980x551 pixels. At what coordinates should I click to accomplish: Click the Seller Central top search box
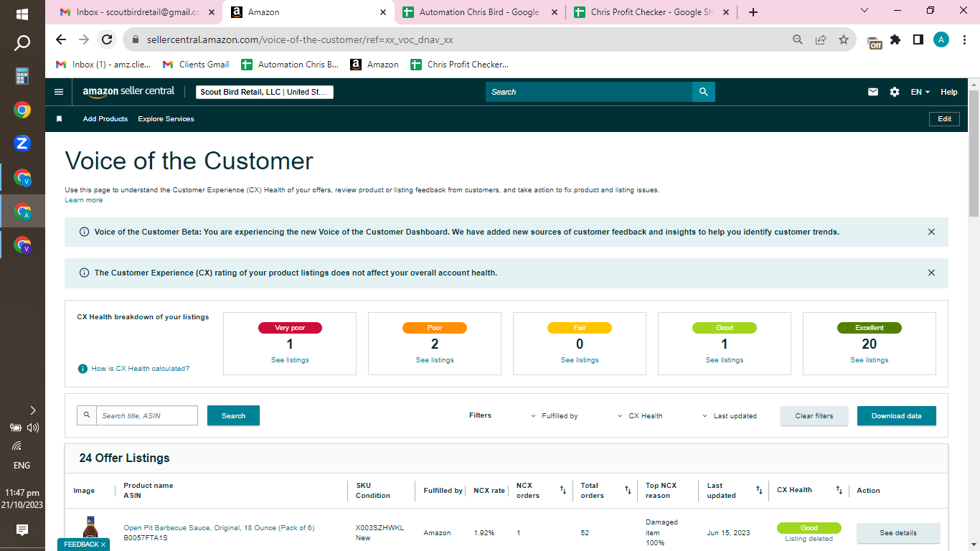click(x=589, y=92)
